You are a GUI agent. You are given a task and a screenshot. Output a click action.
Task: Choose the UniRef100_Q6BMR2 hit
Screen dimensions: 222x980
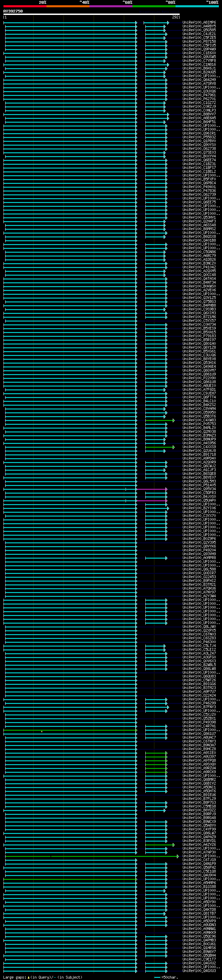coord(199,779)
